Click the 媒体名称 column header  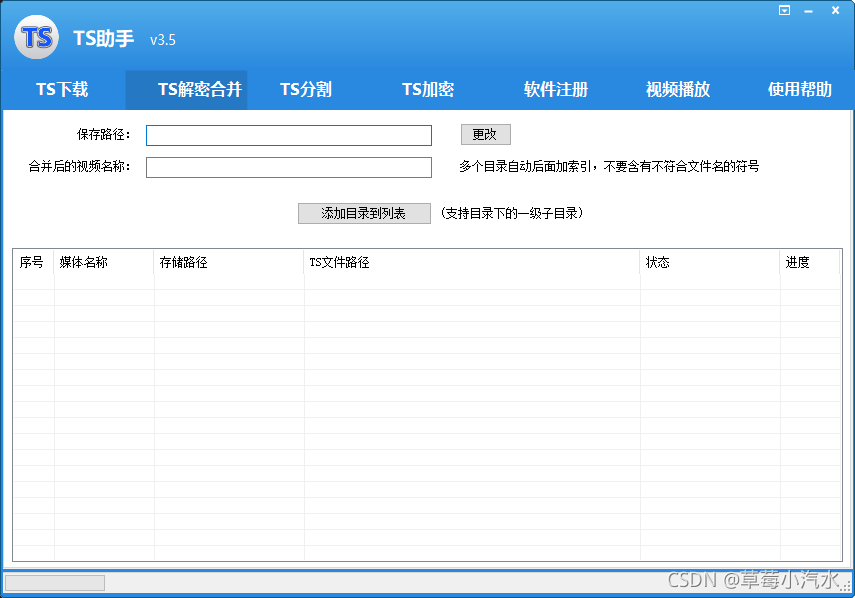104,262
